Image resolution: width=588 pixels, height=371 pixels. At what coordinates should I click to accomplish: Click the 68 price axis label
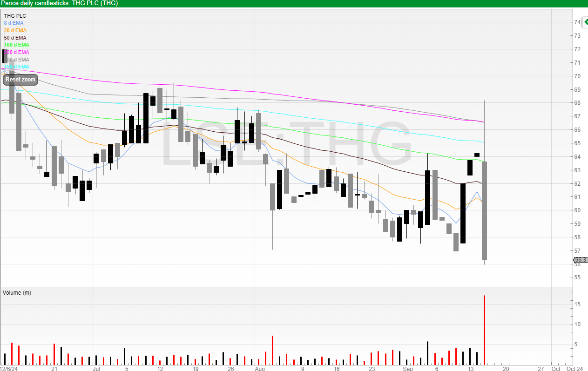click(577, 102)
